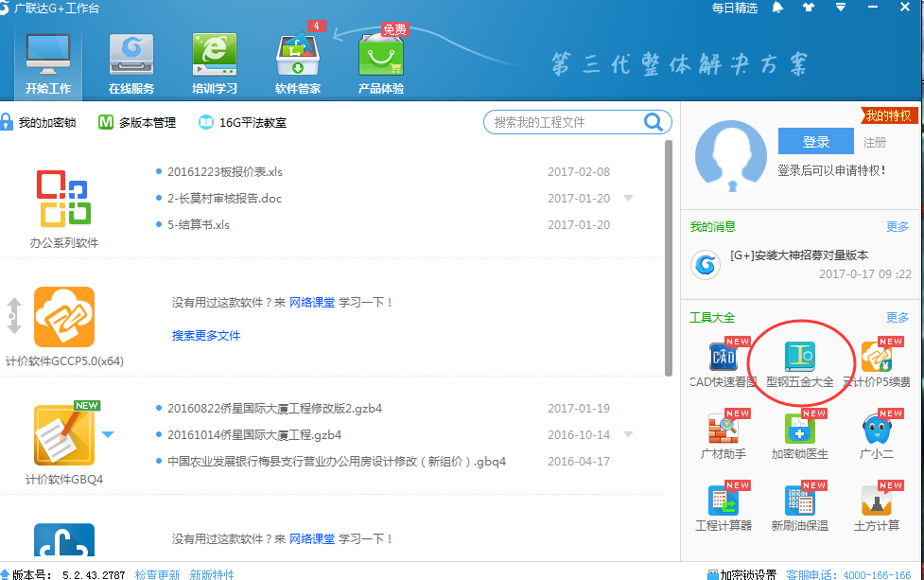
Task: Click the reorder arrows beside GCCP5.0
Action: (14, 316)
